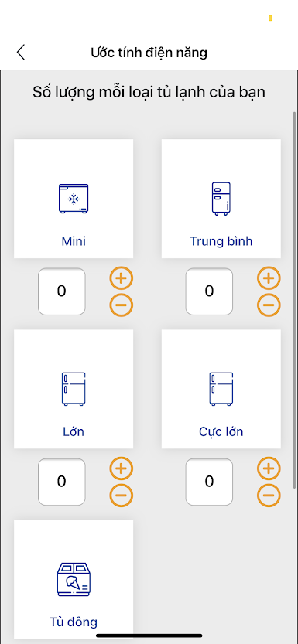This screenshot has height=644, width=298.
Task: Increase Mini fridge count with plus
Action: 122,278
